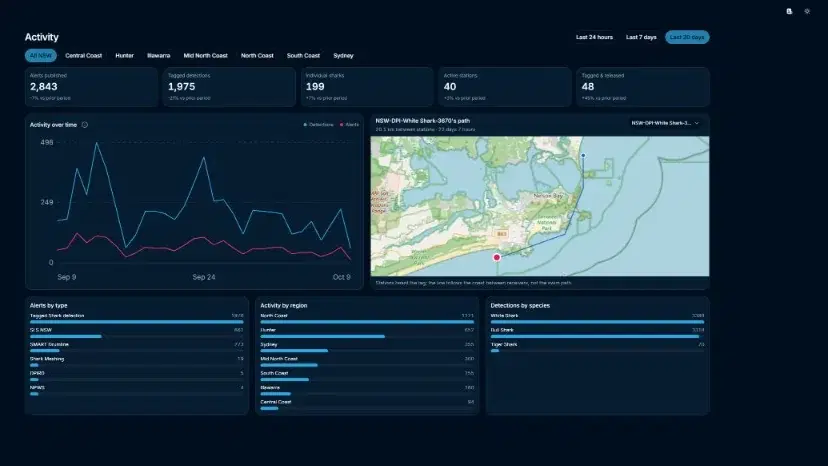The image size is (828, 466).
Task: Click the Individual sharks stat card
Action: point(367,87)
